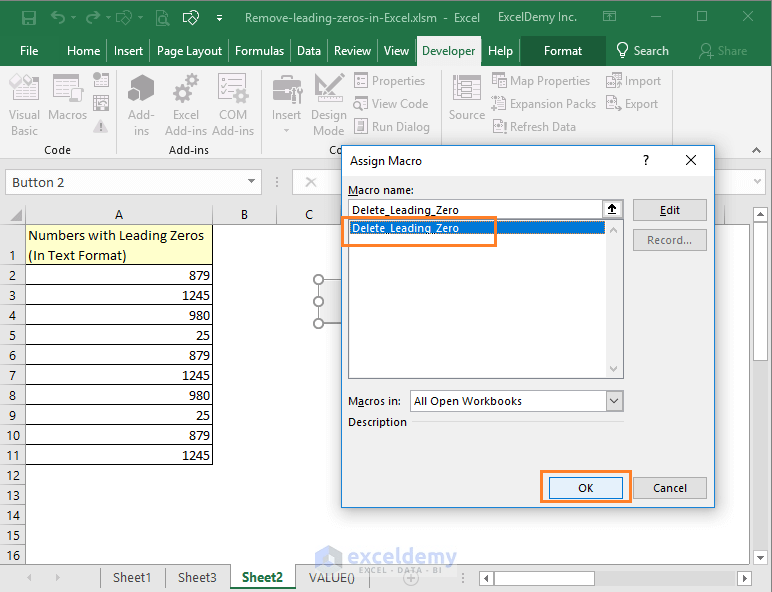This screenshot has width=772, height=592.
Task: Click the previous sheet navigation arrow
Action: tap(29, 578)
